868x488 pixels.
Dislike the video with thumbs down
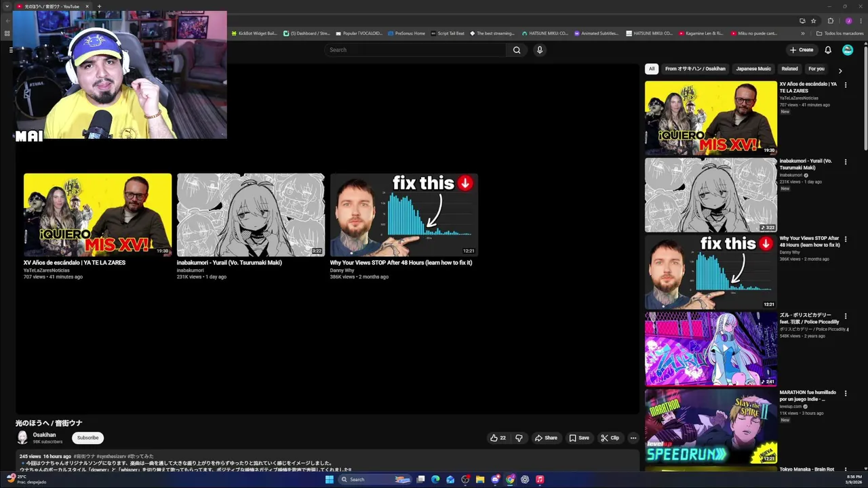click(x=519, y=438)
